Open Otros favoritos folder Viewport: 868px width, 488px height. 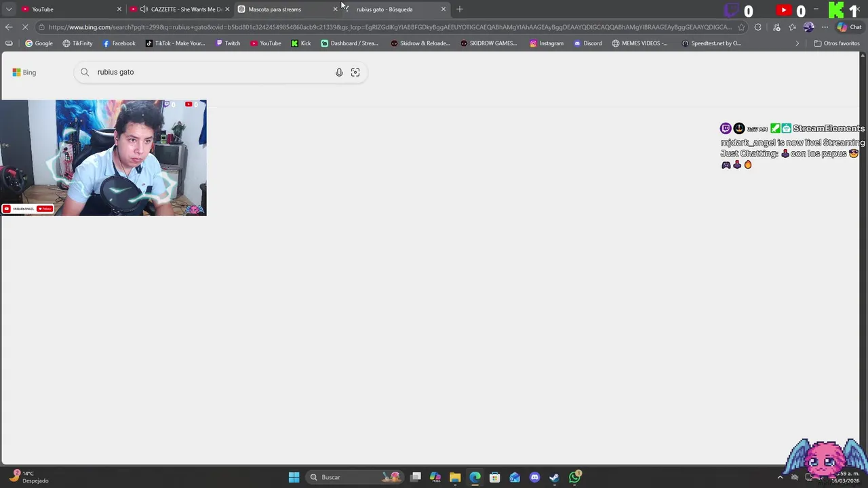click(837, 43)
